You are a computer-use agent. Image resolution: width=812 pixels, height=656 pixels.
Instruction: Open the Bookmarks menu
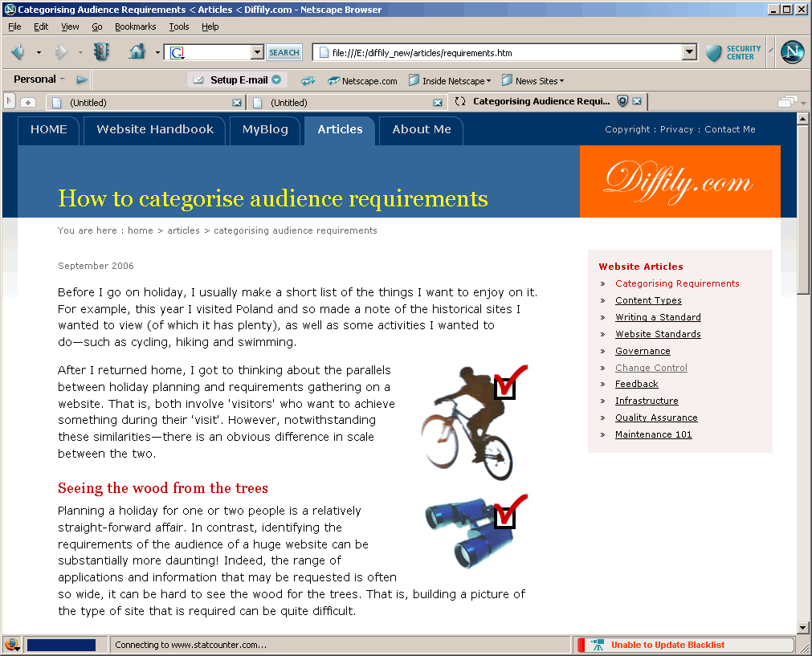point(135,26)
